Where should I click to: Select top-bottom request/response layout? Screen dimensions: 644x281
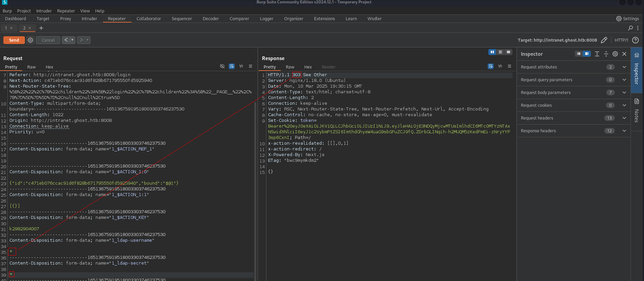(x=500, y=52)
